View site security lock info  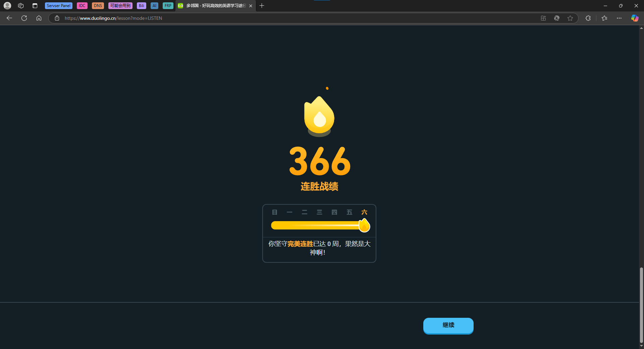click(x=57, y=18)
